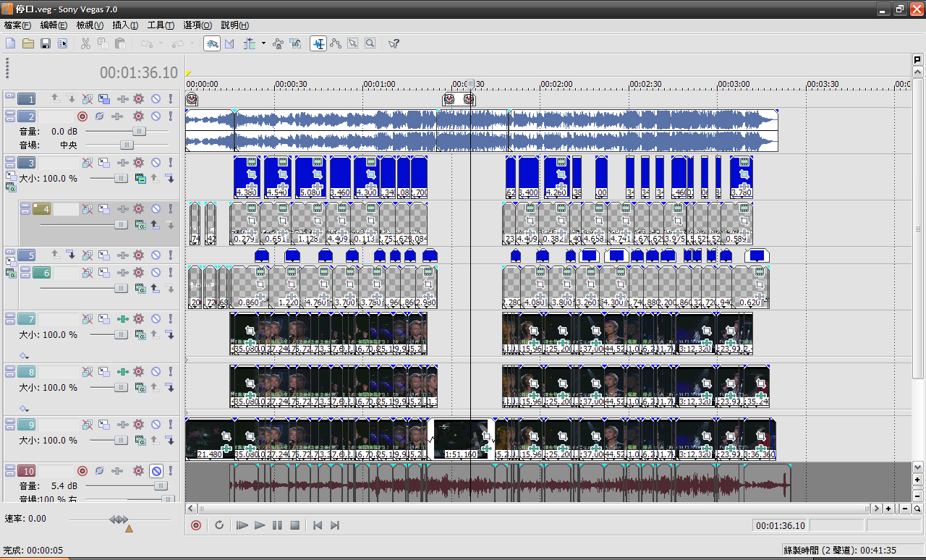Viewport: 926px width, 560px height.
Task: Open a project using the folder icon
Action: tap(28, 43)
